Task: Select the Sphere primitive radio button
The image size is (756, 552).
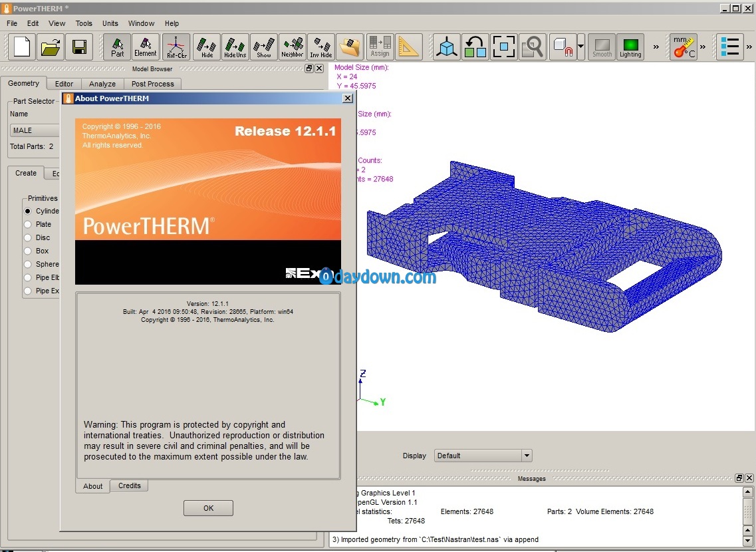Action: coord(27,264)
